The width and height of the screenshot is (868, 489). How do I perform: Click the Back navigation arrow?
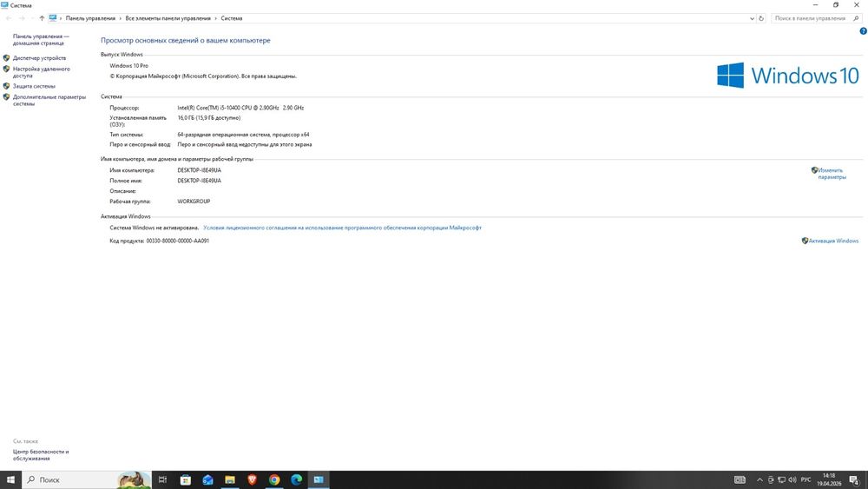pyautogui.click(x=9, y=18)
